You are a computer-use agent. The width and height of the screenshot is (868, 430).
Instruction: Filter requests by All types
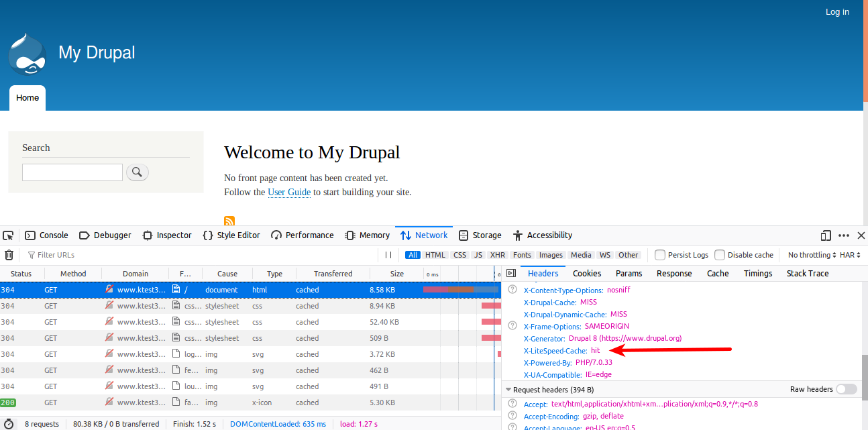(x=413, y=255)
